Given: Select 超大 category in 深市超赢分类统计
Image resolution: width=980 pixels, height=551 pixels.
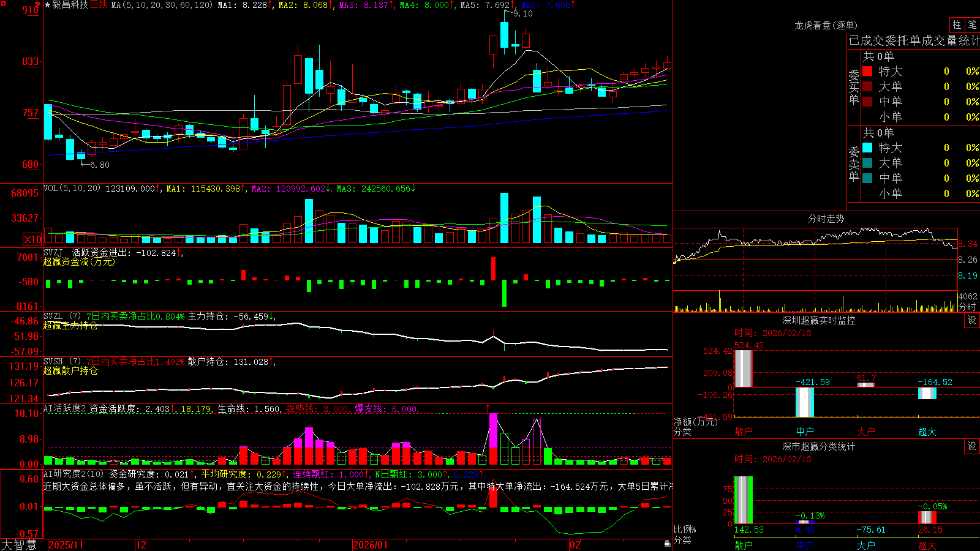Looking at the screenshot, I should click(927, 545).
